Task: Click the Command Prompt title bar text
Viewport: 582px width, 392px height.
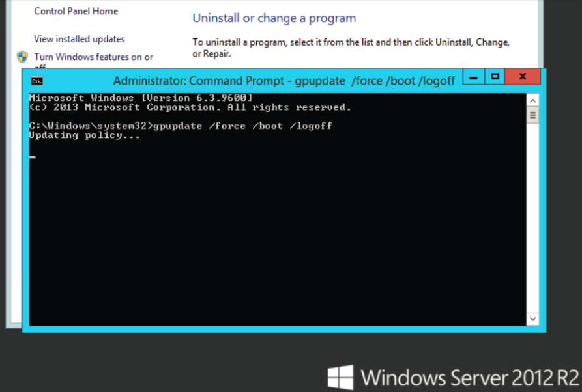Action: point(284,81)
